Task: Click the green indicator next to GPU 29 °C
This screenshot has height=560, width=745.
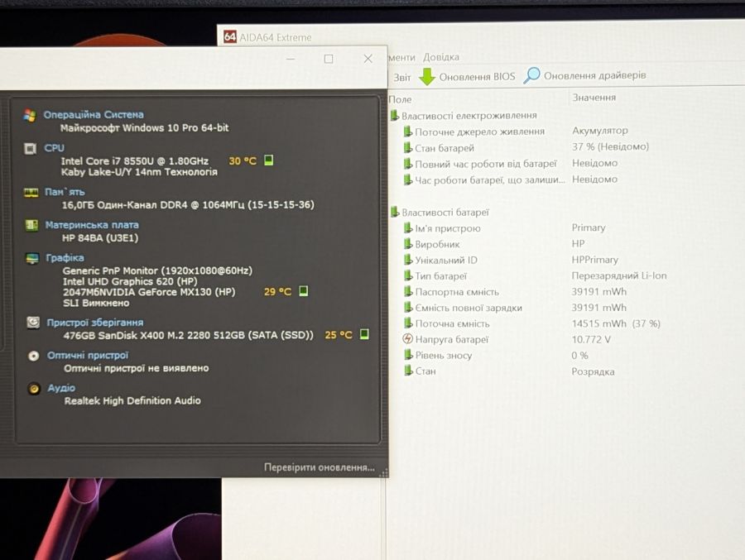Action: coord(304,290)
